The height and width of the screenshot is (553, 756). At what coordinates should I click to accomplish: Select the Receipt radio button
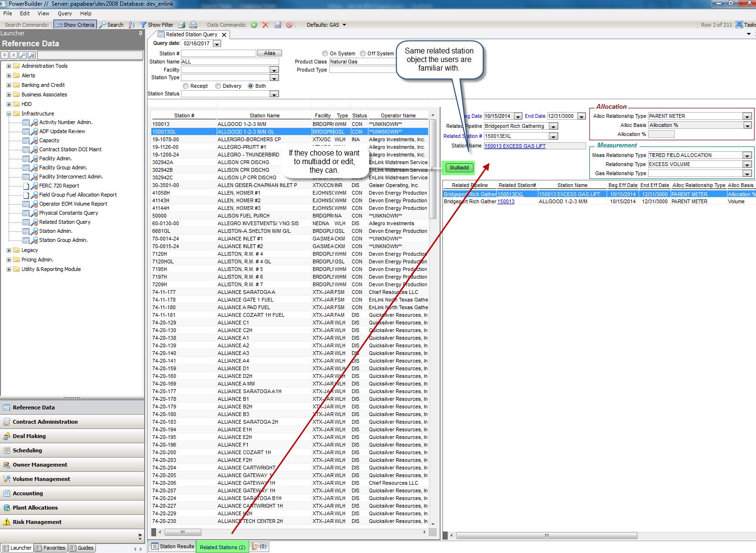pyautogui.click(x=186, y=86)
